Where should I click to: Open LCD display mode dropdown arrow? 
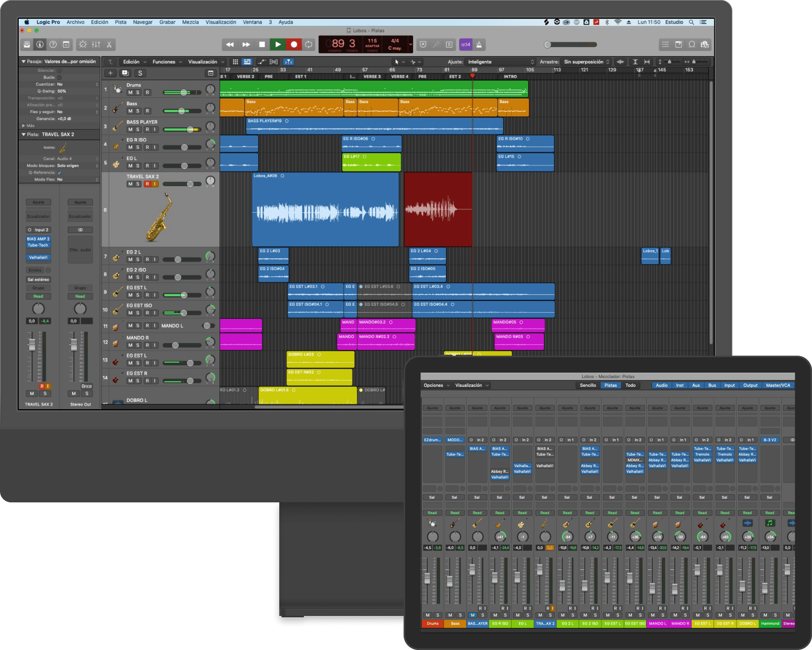click(x=410, y=44)
